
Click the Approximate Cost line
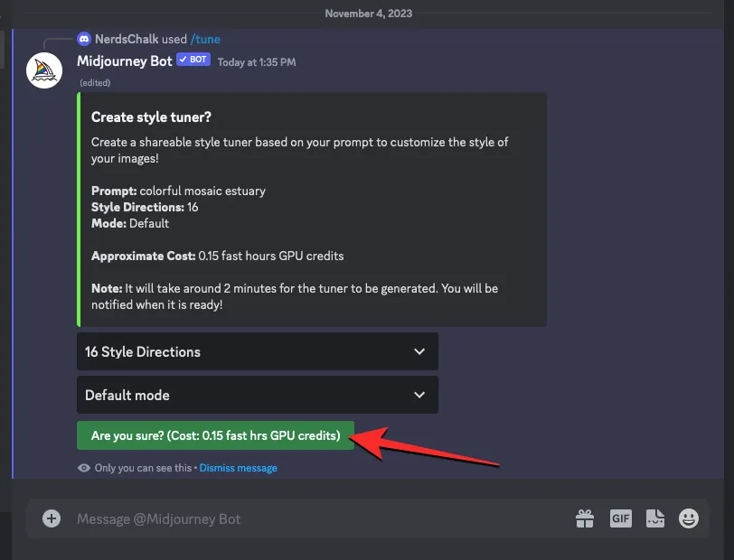point(218,256)
